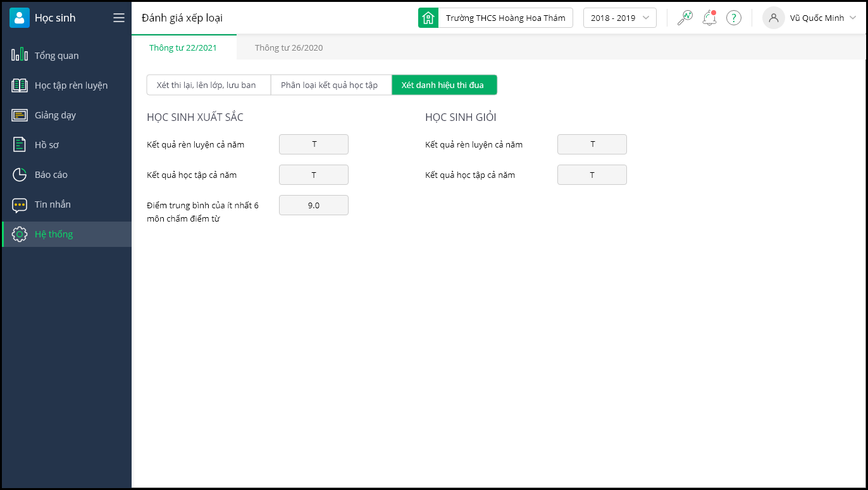The height and width of the screenshot is (490, 868).
Task: Click the Đánh giá xếp loại page title
Action: point(182,18)
